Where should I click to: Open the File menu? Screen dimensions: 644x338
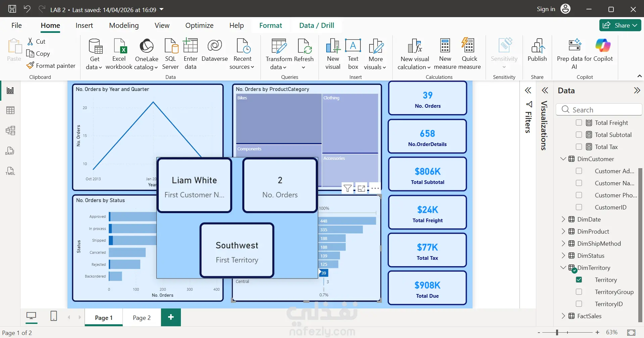[16, 26]
